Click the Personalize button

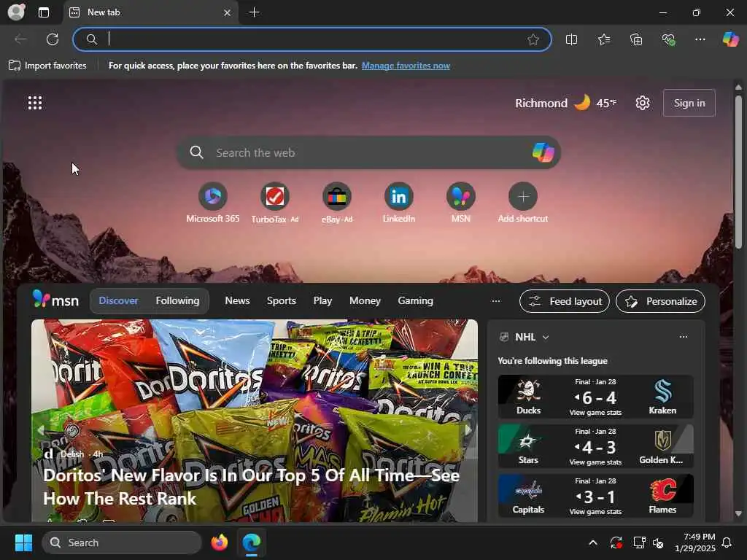(660, 301)
